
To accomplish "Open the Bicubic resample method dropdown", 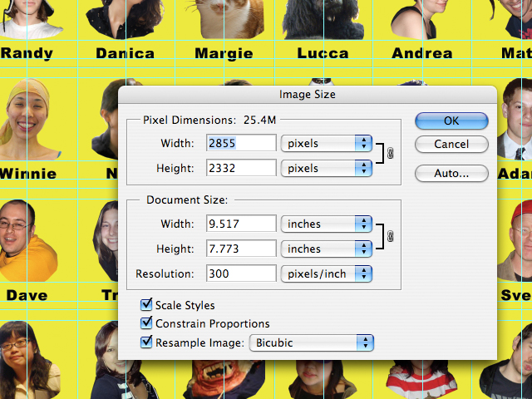I will (x=311, y=342).
